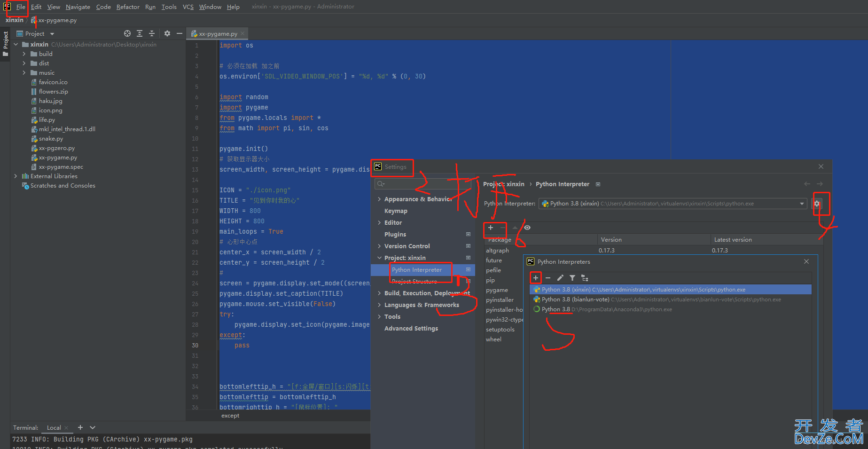Click project-level icon beside Plugins setting
The height and width of the screenshot is (449, 868).
coord(468,234)
